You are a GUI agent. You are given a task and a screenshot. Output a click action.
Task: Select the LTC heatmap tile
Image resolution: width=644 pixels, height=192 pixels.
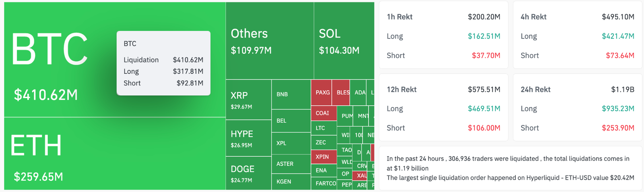pyautogui.click(x=323, y=128)
